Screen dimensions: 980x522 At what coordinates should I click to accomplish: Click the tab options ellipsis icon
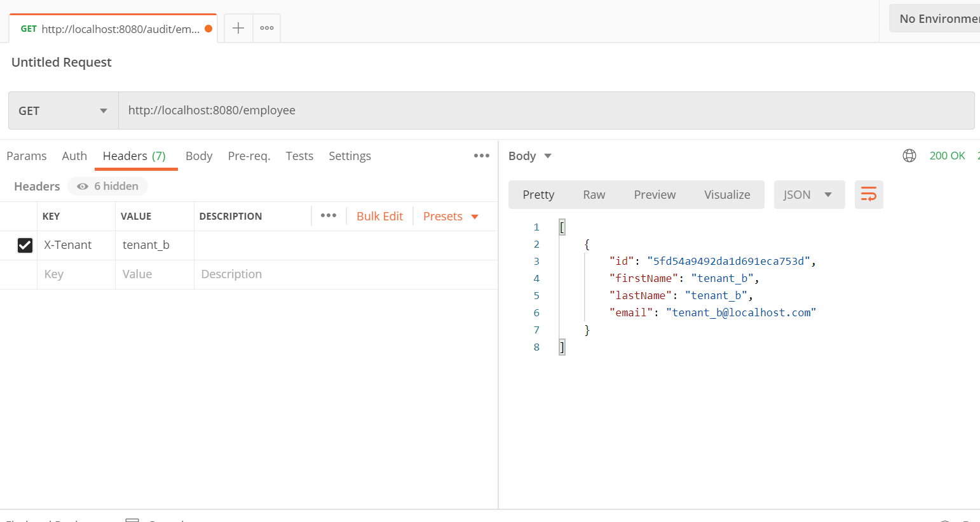coord(267,28)
